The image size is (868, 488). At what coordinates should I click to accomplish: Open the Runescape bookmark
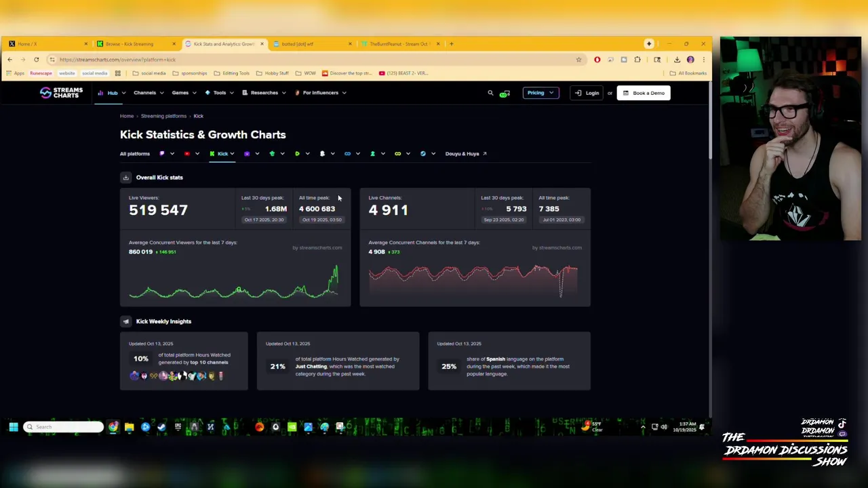(41, 73)
